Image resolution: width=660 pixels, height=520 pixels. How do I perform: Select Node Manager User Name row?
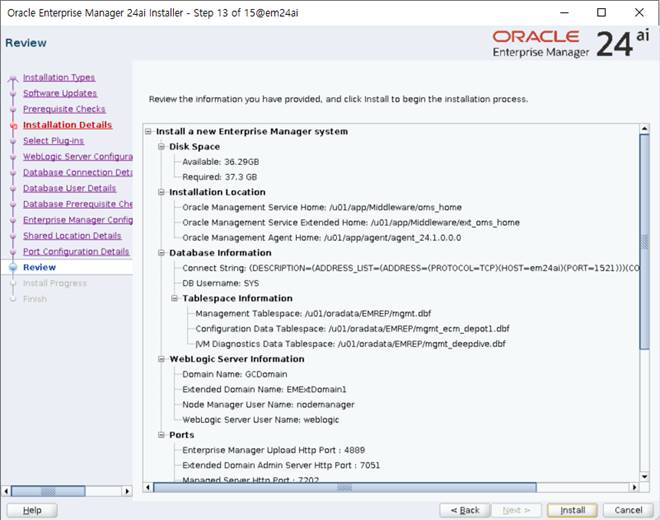pyautogui.click(x=268, y=404)
